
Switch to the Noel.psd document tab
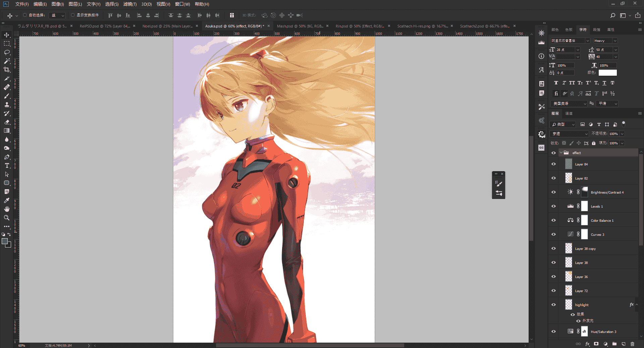point(167,26)
